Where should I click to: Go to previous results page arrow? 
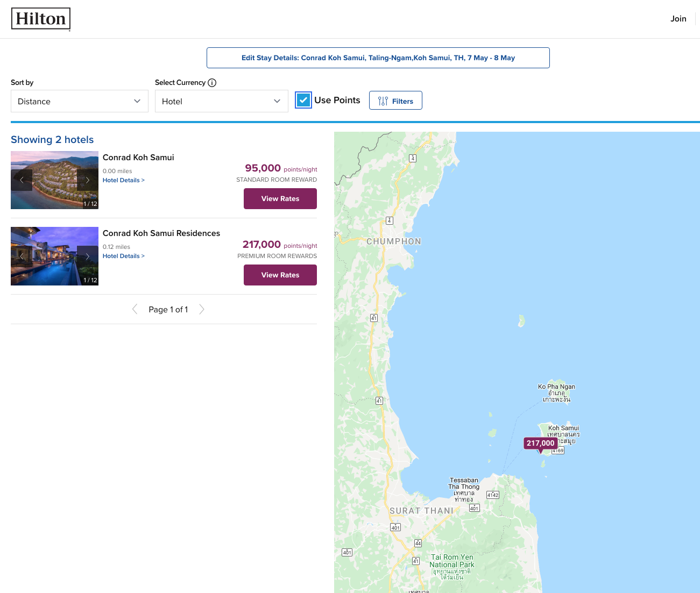tap(135, 309)
